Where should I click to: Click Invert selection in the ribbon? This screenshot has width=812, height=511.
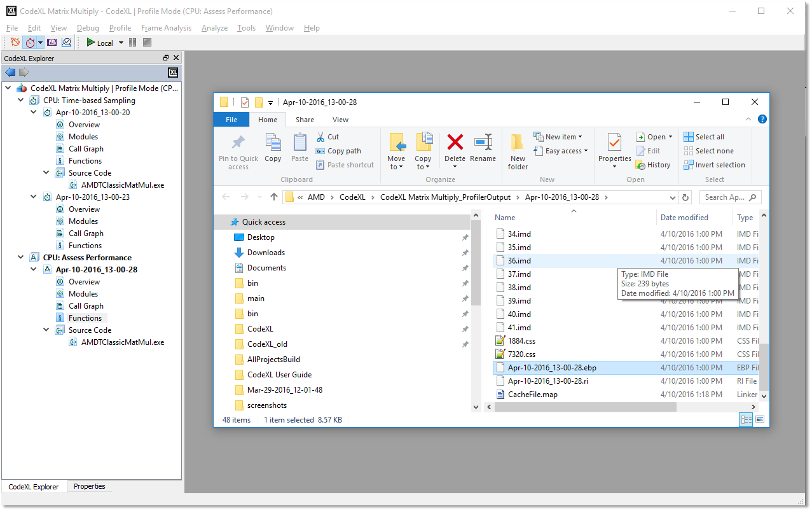coord(714,165)
